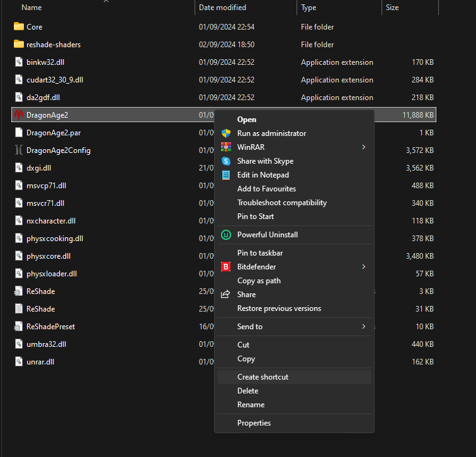
Task: Click the Share arrow icon in menu
Action: pos(226,295)
